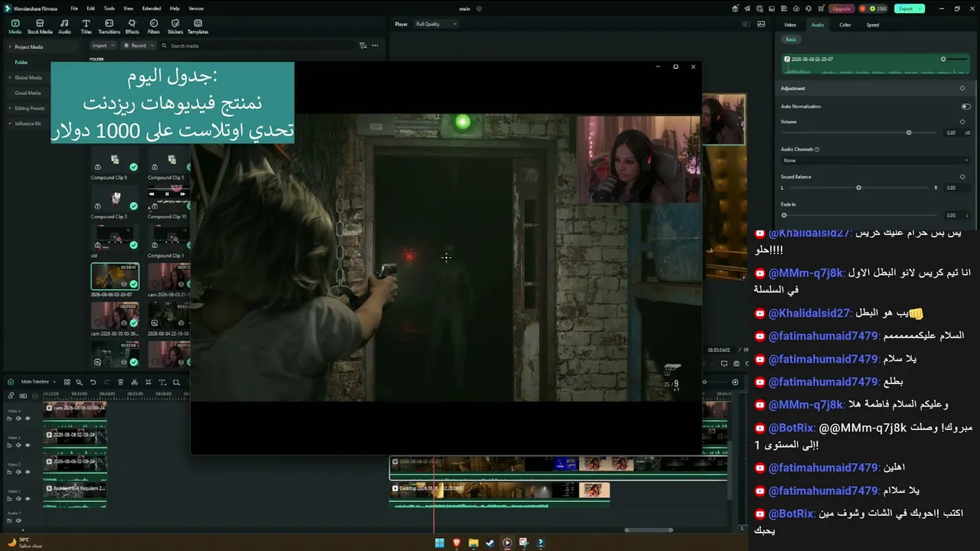Select the Basic audio button
980x551 pixels.
[x=791, y=39]
